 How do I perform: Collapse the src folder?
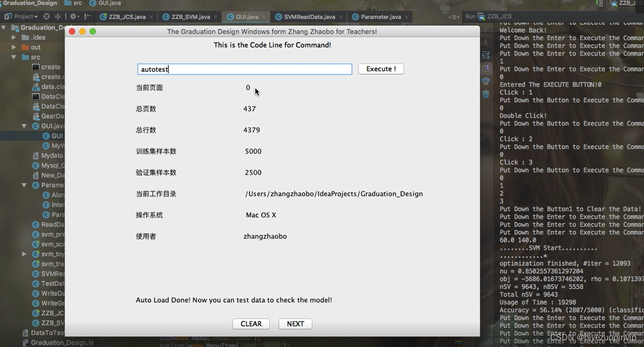(14, 57)
